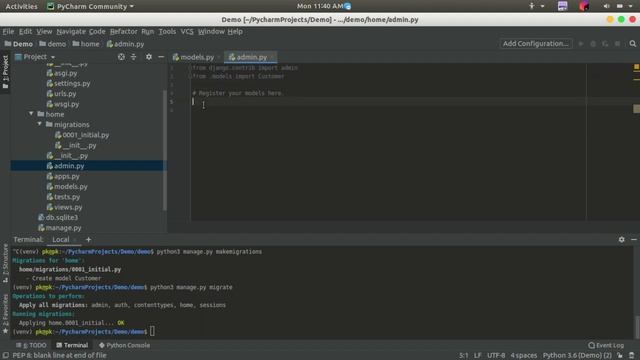Click the collapse all icon in Project panel
640x360 pixels.
(x=133, y=57)
